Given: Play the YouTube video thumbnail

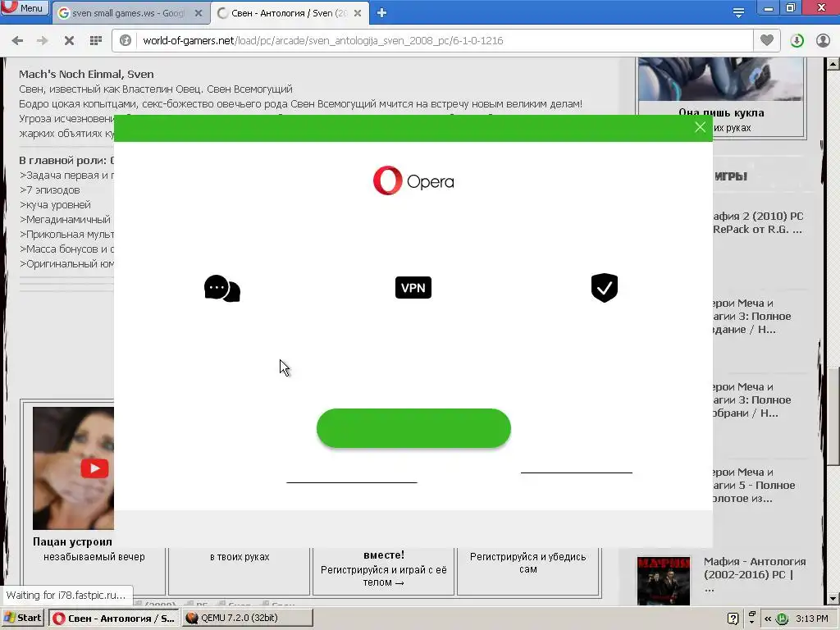Looking at the screenshot, I should (94, 468).
